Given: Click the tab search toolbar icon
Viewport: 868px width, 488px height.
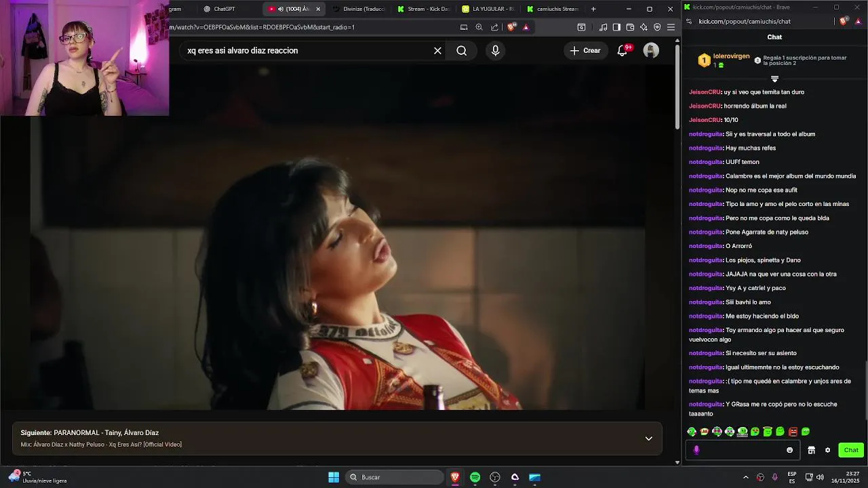Looking at the screenshot, I should coord(581,27).
